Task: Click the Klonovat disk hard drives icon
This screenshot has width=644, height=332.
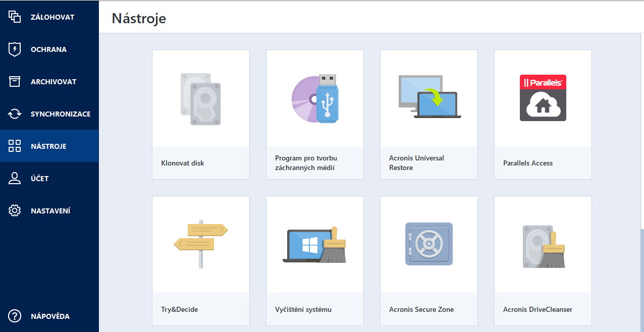Action: (201, 99)
